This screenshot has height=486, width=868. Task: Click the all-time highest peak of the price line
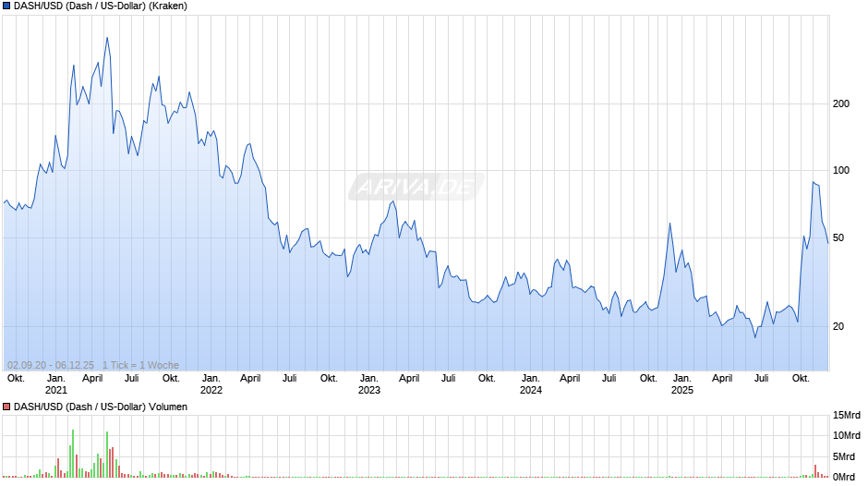pos(107,38)
